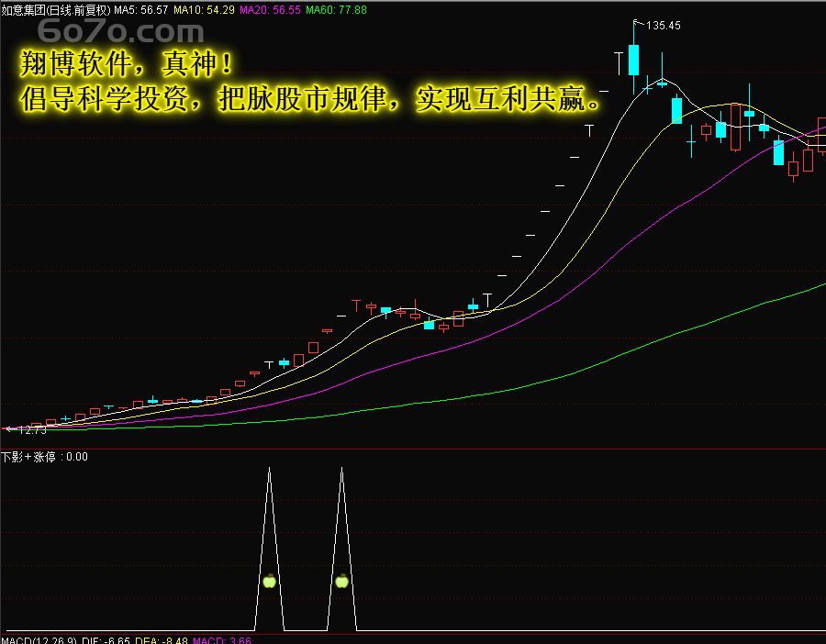This screenshot has height=644, width=826.
Task: Click the first green apple signal icon
Action: pyautogui.click(x=269, y=581)
